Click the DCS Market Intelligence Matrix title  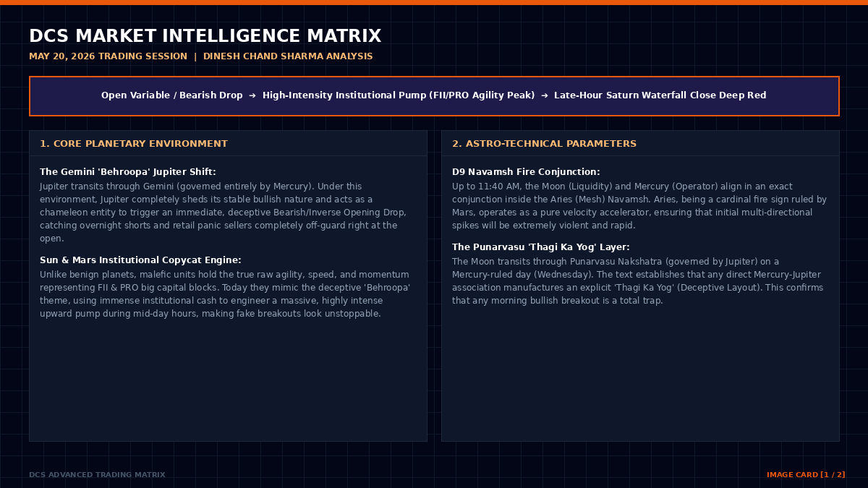tap(205, 36)
